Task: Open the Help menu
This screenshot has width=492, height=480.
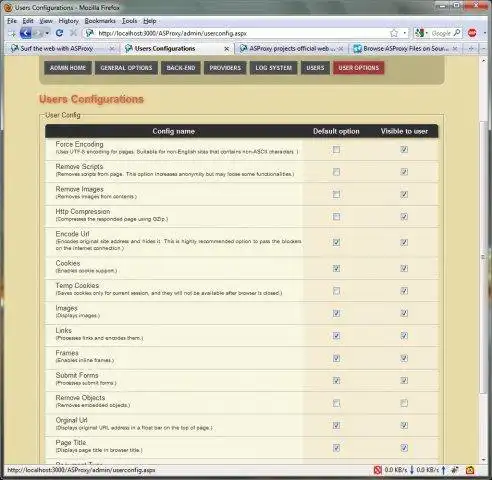Action: (150, 21)
